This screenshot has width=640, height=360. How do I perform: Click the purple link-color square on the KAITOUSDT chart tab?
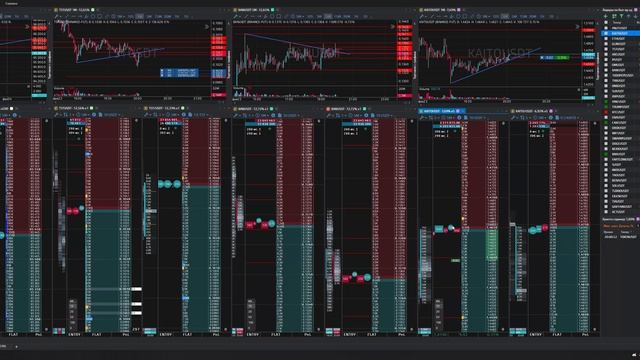point(458,10)
